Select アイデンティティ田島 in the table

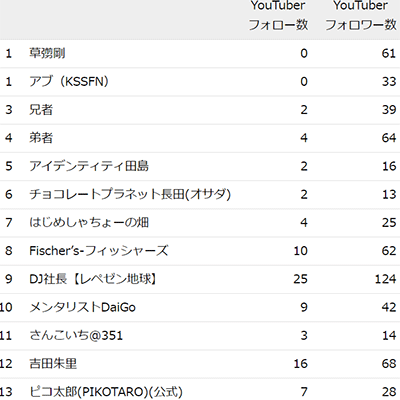89,166
